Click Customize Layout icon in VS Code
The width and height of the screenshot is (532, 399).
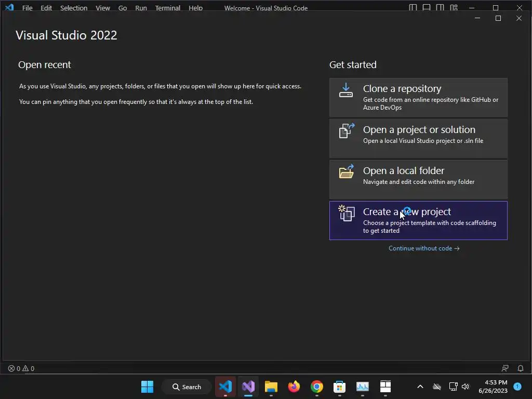click(x=454, y=7)
